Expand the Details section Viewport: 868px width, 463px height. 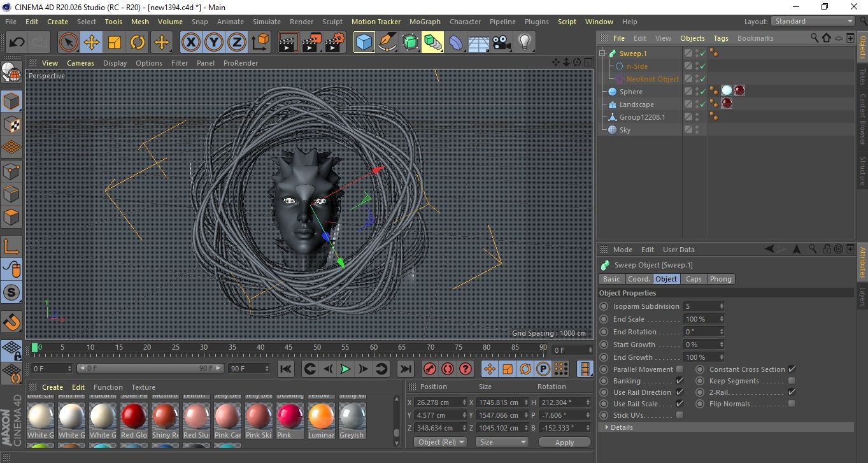coord(607,427)
